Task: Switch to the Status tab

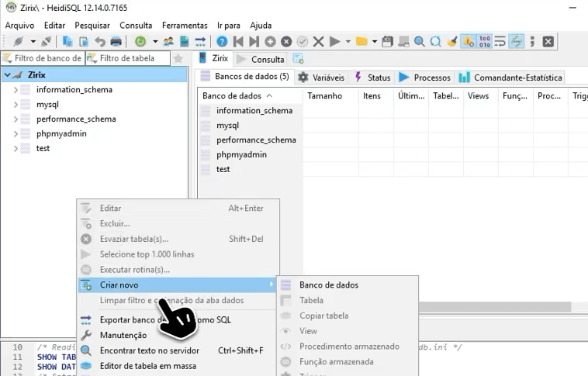Action: click(x=373, y=78)
